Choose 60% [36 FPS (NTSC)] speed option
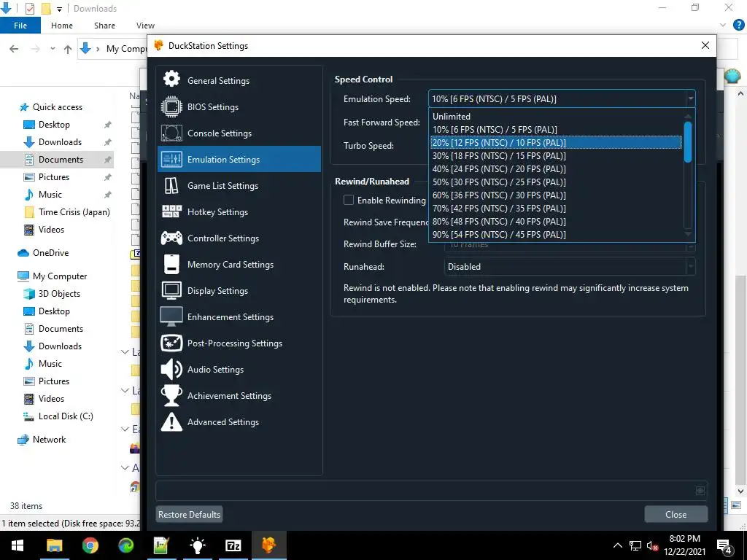The height and width of the screenshot is (560, 747). tap(557, 195)
